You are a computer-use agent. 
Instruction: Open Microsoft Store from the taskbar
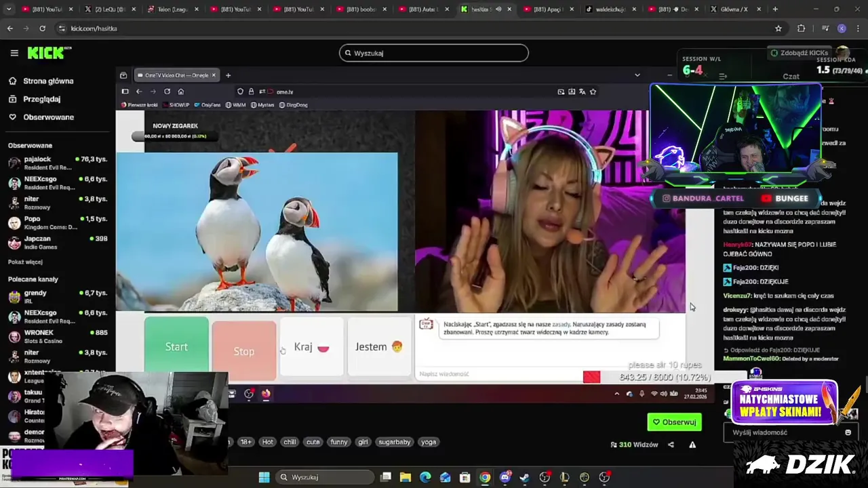point(465,477)
